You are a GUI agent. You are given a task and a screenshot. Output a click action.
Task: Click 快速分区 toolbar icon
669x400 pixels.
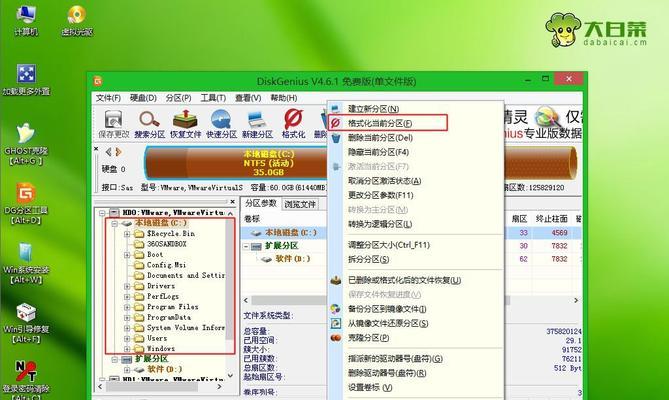pos(221,124)
